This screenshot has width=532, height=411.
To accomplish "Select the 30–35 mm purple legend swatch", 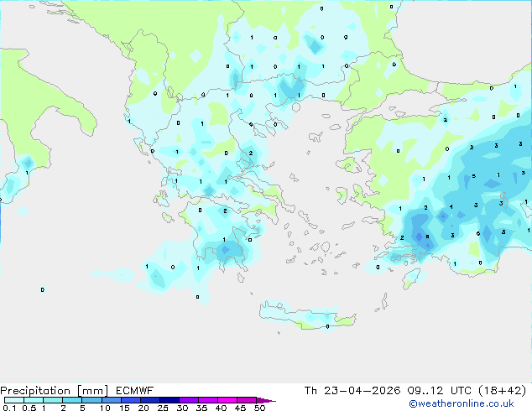I will pyautogui.click(x=188, y=400).
